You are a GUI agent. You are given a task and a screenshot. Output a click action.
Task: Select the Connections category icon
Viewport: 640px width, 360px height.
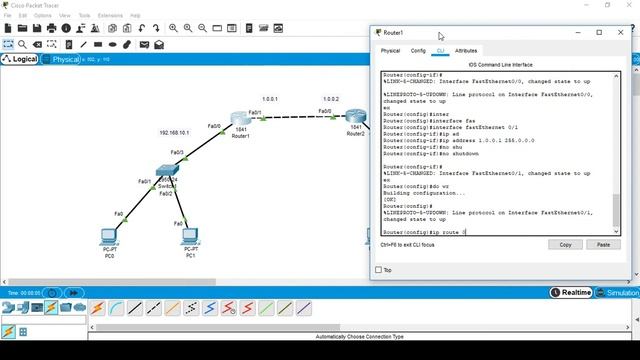click(x=51, y=307)
